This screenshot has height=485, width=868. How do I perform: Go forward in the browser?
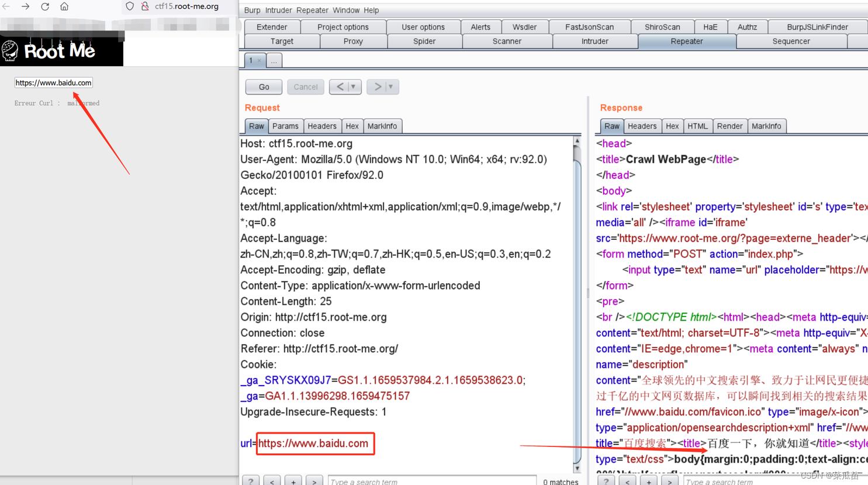25,6
